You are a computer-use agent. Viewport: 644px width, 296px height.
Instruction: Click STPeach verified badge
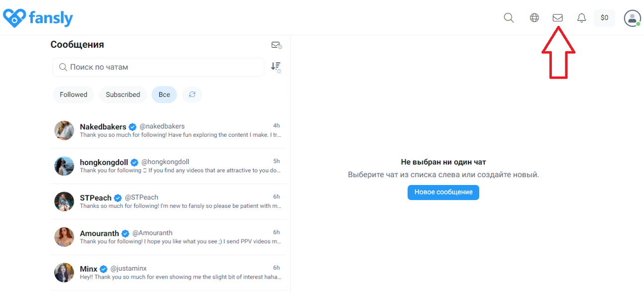(118, 198)
